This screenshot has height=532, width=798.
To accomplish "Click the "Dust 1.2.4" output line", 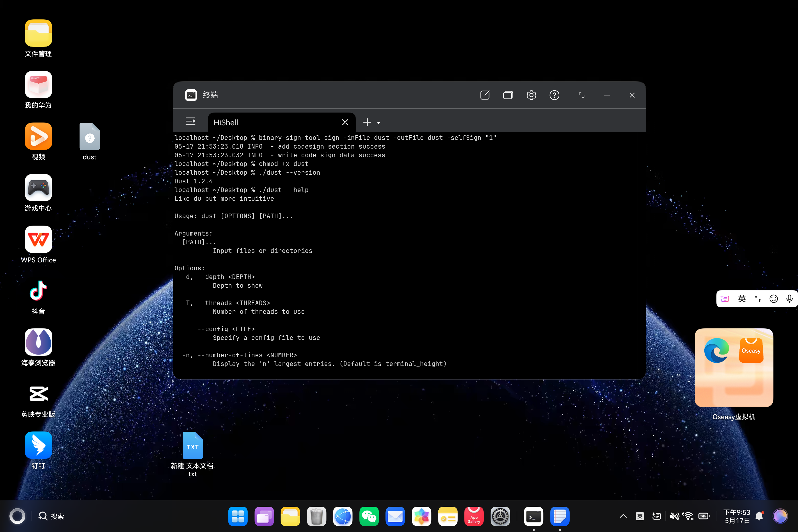I will 193,181.
